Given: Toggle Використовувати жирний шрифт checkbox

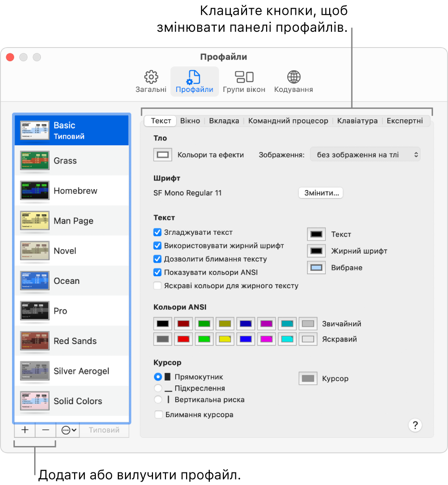Looking at the screenshot, I should [157, 245].
